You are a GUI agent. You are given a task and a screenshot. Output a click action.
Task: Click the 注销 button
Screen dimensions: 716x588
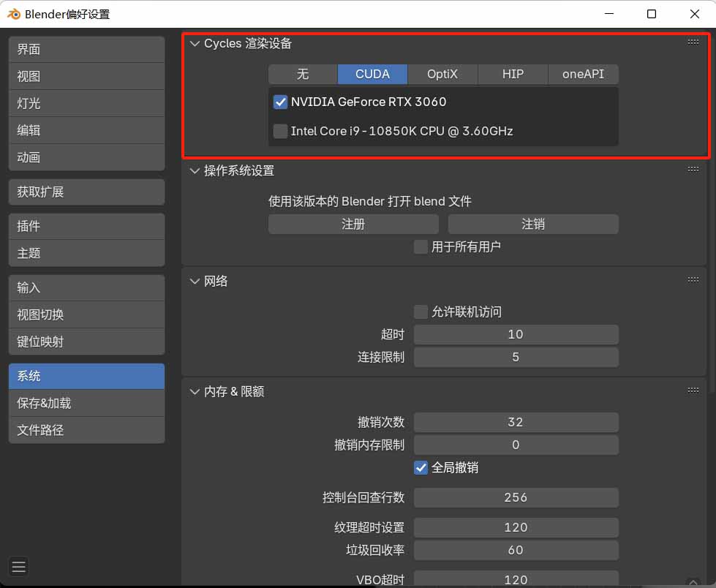(533, 224)
